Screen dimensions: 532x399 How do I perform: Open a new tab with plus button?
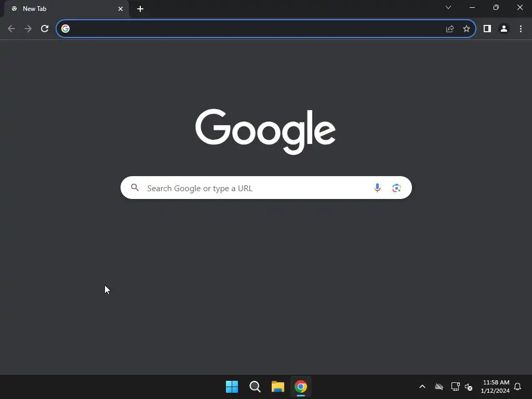140,9
